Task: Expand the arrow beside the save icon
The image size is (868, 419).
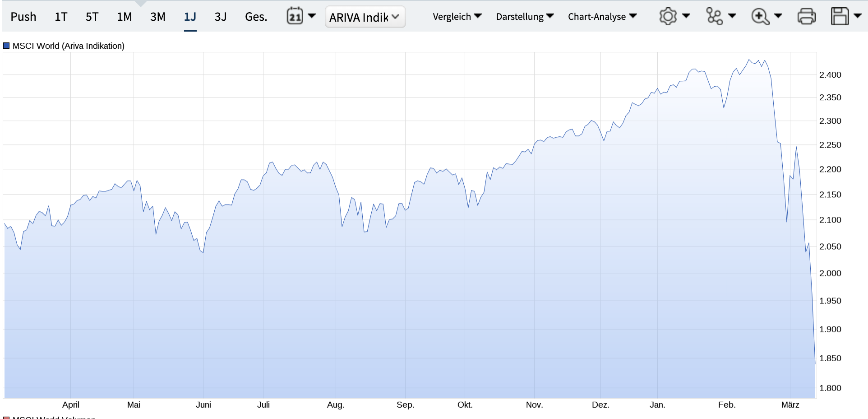Action: click(858, 16)
